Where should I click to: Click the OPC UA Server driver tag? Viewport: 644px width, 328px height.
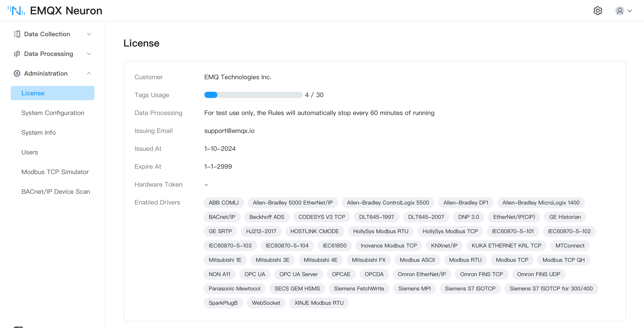299,274
